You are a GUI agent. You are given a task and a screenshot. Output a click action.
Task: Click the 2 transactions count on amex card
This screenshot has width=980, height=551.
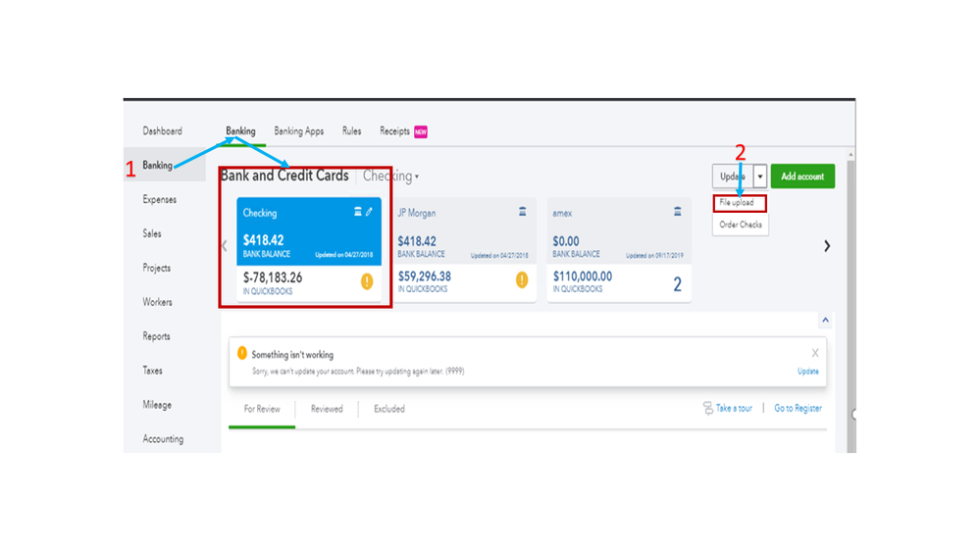pos(678,285)
